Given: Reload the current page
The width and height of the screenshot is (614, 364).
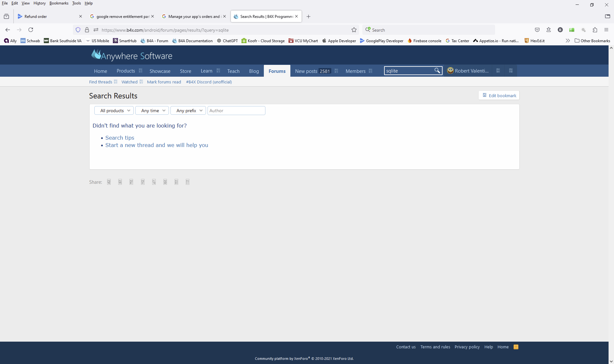Looking at the screenshot, I should [31, 30].
